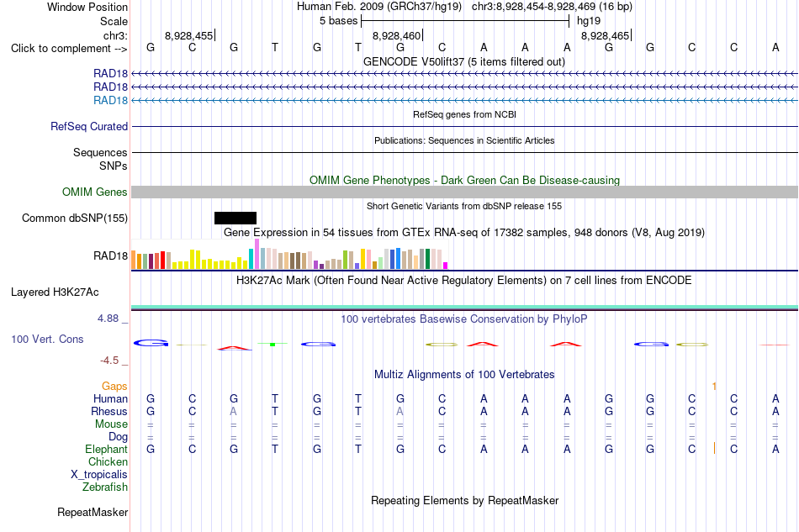Open the RepeatMasker track label

click(x=93, y=512)
